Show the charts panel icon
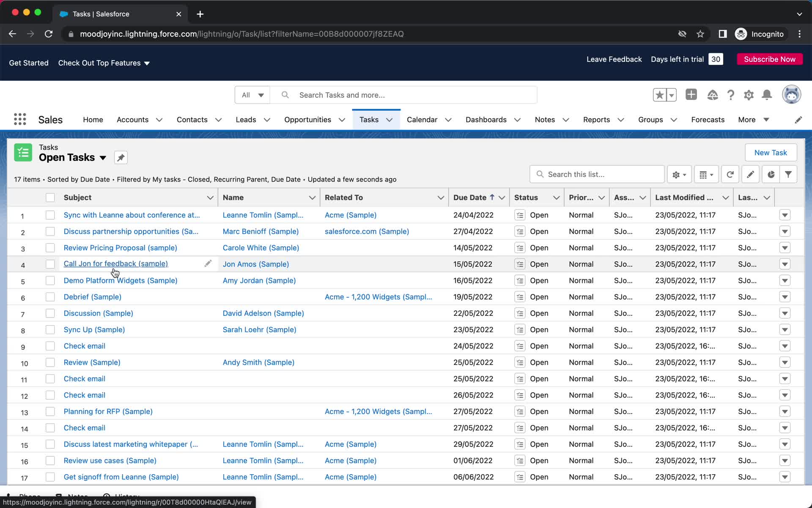Screen dimensions: 812x508 tap(771, 174)
